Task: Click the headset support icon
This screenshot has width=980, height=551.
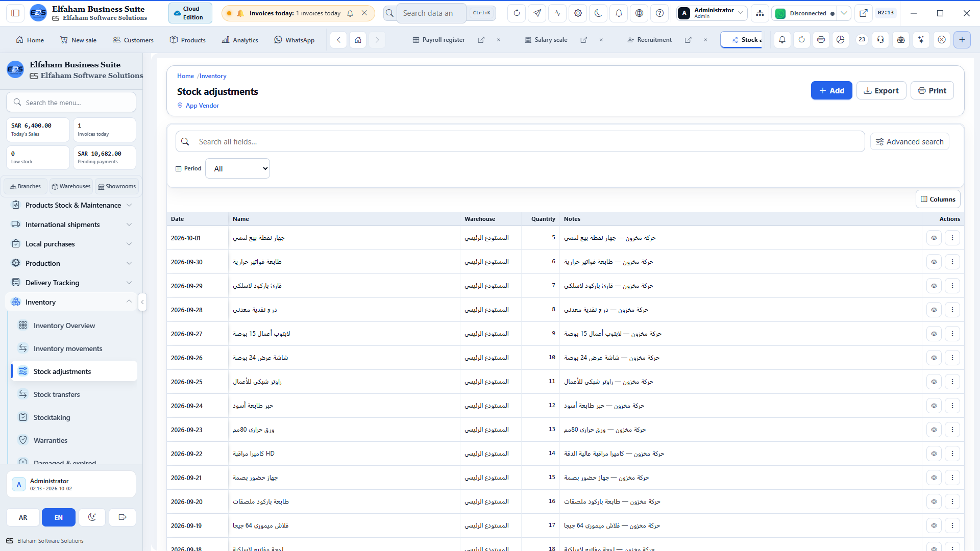Action: (880, 40)
